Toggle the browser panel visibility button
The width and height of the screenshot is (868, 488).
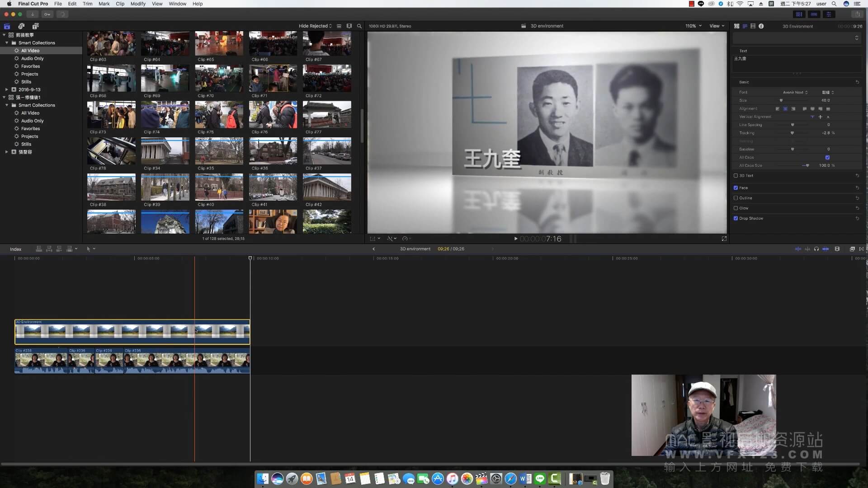click(799, 14)
